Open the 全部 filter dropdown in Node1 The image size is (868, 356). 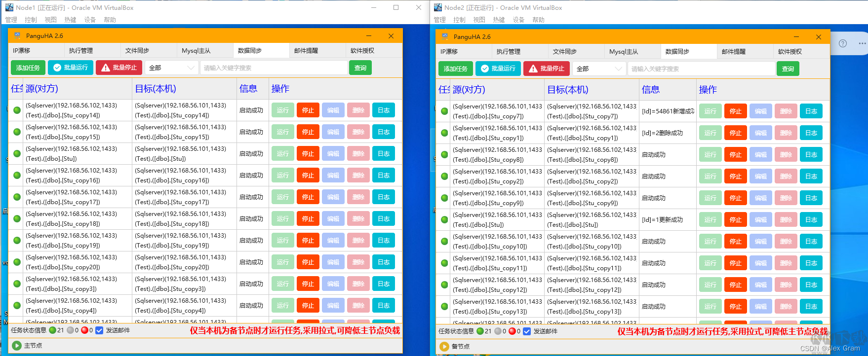click(171, 68)
